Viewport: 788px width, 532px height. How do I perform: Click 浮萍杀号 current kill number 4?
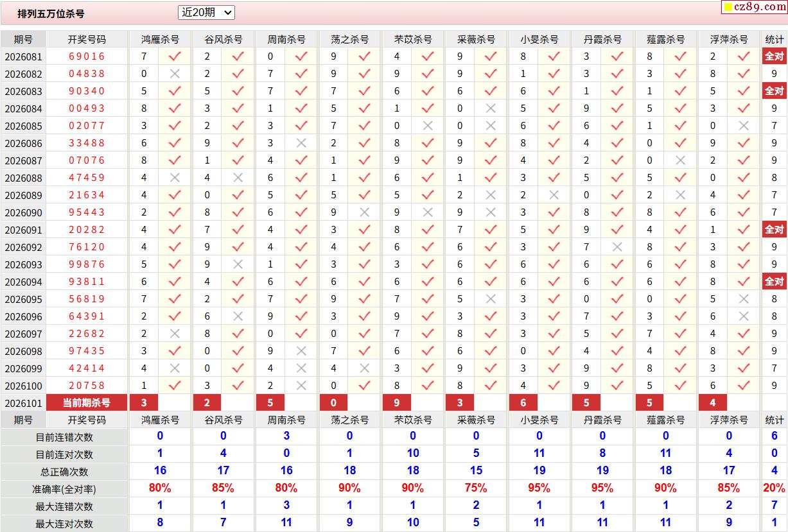(713, 403)
